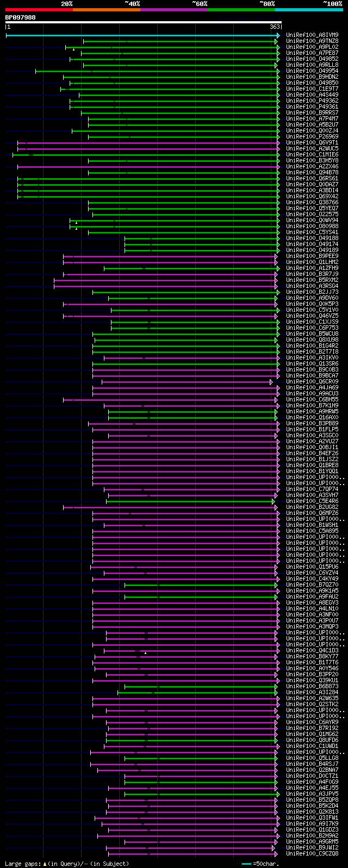Screen dimensions: 348x868
Task: Select UniRef100_Q8XU98 label
Action: [x=312, y=340]
